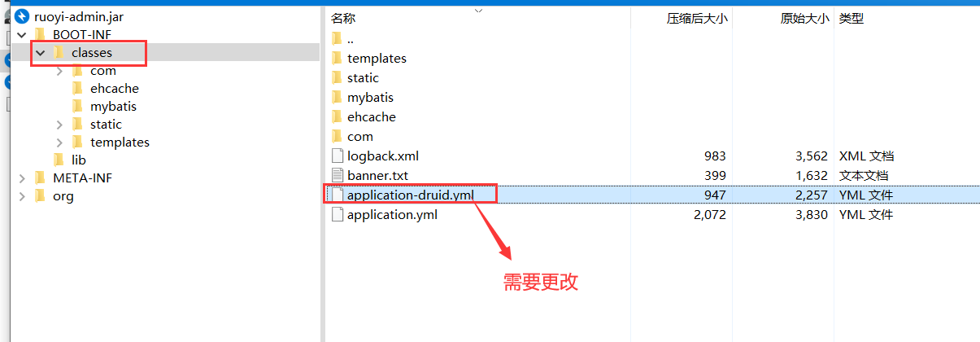Viewport: 980px width, 342px height.
Task: Click compressed size 2,072 of application.yml
Action: (710, 214)
